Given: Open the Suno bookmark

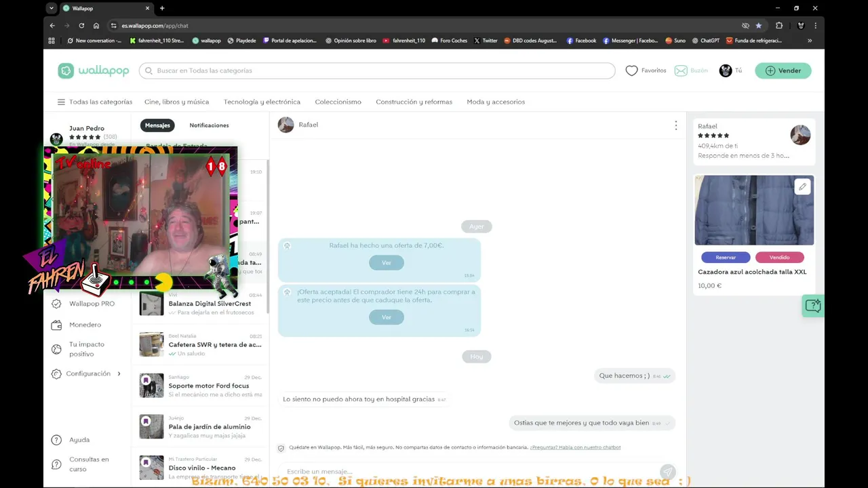Looking at the screenshot, I should [675, 41].
